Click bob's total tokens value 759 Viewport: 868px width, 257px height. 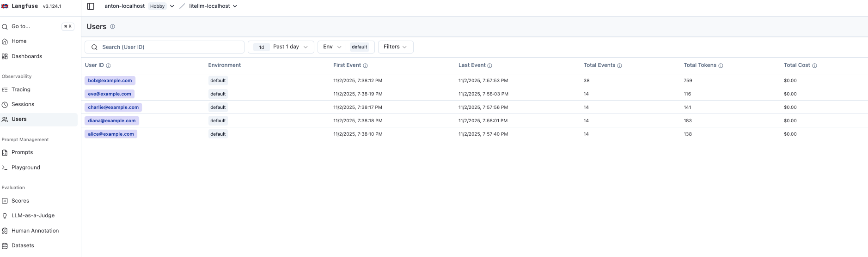coord(688,81)
